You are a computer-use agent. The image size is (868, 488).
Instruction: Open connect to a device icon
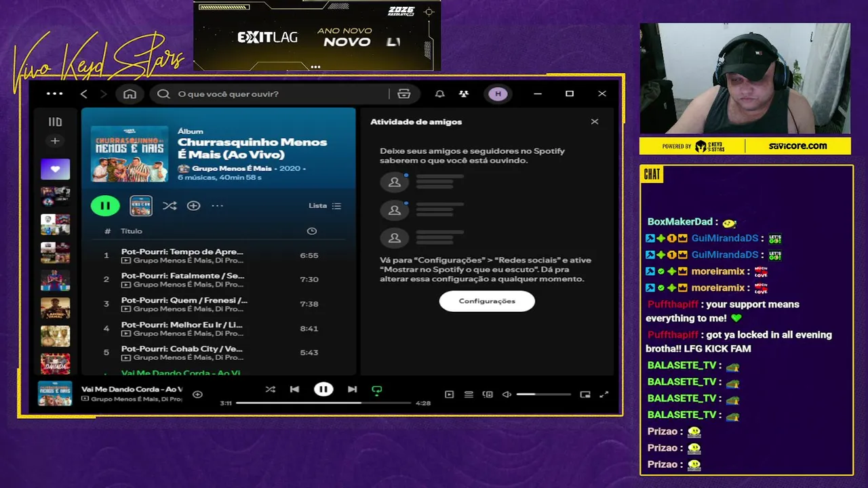pos(488,394)
